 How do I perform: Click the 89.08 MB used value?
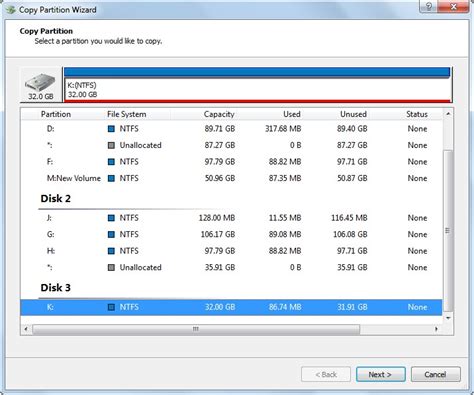click(285, 234)
